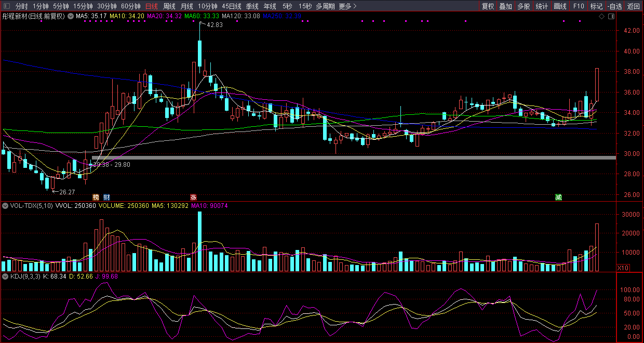Select the 60分钟 period tab
This screenshot has width=644, height=343.
(130, 7)
